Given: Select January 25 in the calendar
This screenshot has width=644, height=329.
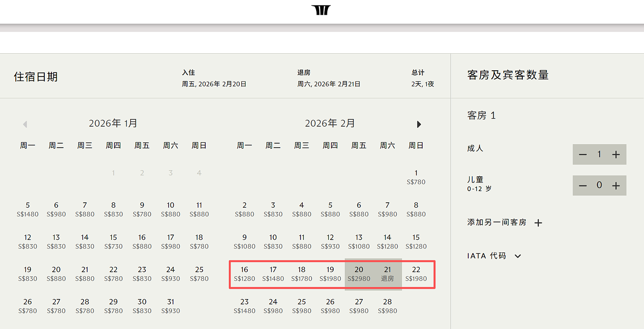Looking at the screenshot, I should click(199, 274).
